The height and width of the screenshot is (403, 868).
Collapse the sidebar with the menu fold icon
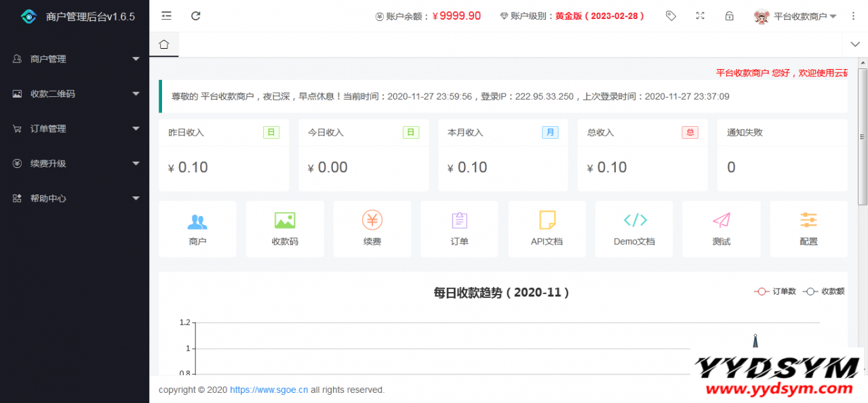pyautogui.click(x=166, y=16)
